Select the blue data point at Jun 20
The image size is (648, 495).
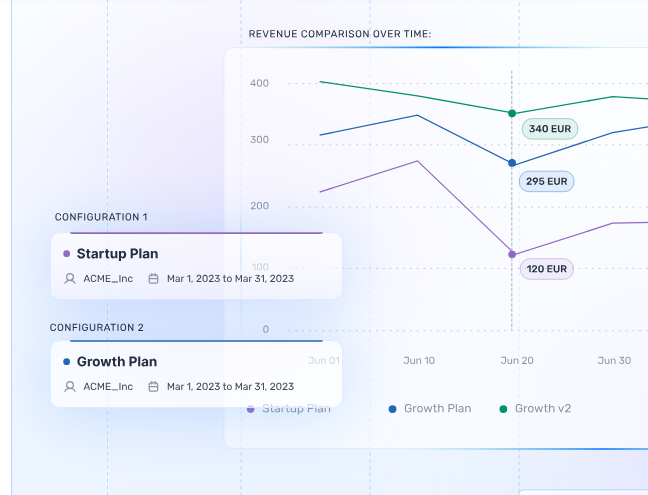click(x=512, y=163)
